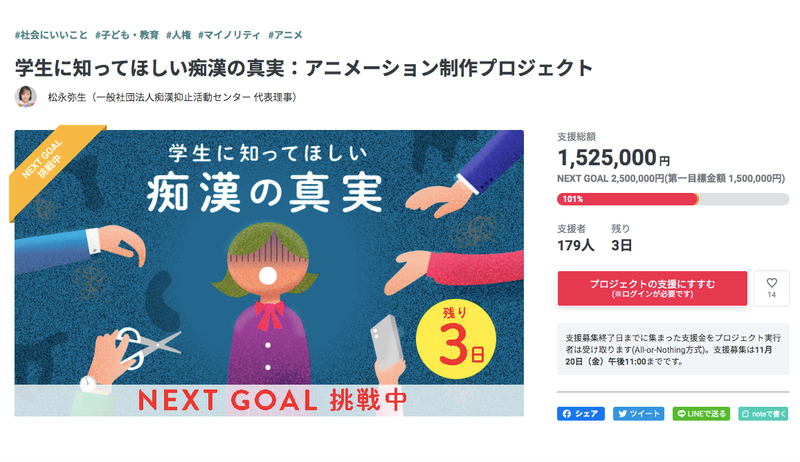Open the project owner's avatar photo
The height and width of the screenshot is (462, 800).
click(25, 96)
